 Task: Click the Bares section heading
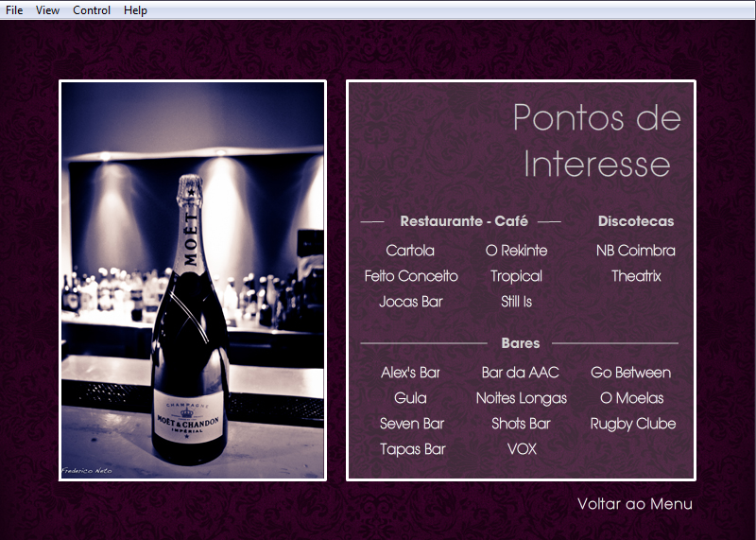[x=521, y=343]
